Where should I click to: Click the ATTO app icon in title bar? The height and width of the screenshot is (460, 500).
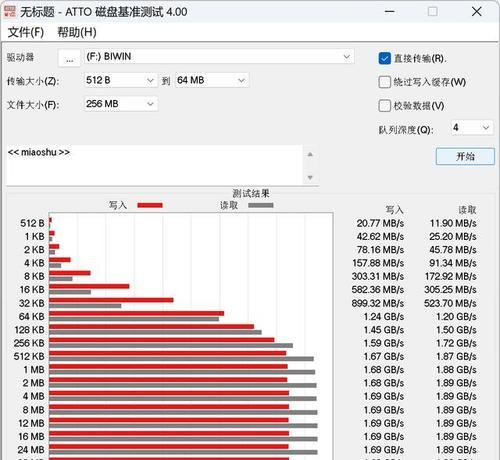coord(10,11)
